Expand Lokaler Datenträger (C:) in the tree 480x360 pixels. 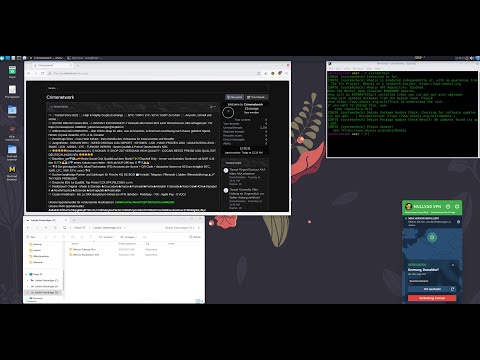[28, 280]
